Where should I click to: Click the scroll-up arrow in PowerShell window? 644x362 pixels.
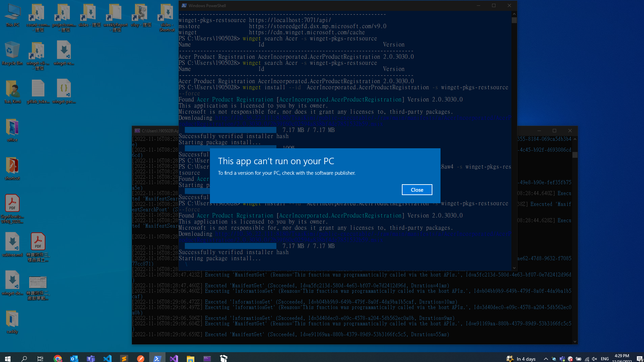point(514,14)
